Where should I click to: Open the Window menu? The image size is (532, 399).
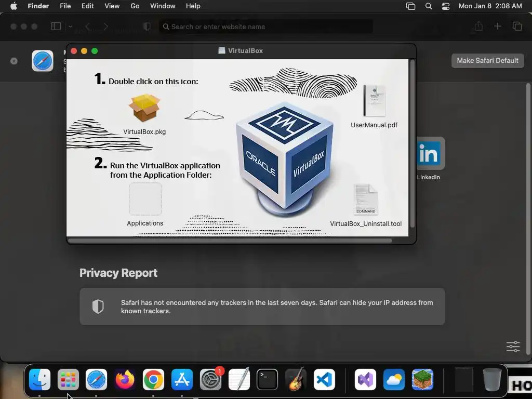click(x=163, y=6)
